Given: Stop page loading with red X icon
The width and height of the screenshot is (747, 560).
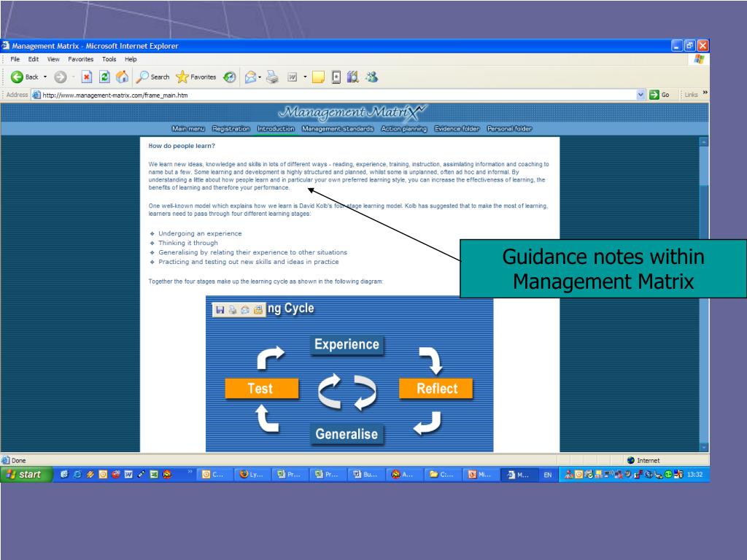Looking at the screenshot, I should (86, 77).
